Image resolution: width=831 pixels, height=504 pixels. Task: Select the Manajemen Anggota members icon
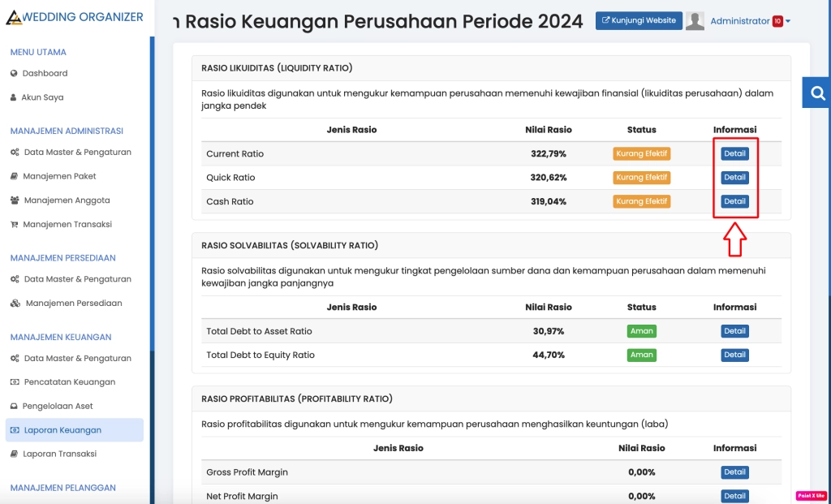pyautogui.click(x=14, y=200)
